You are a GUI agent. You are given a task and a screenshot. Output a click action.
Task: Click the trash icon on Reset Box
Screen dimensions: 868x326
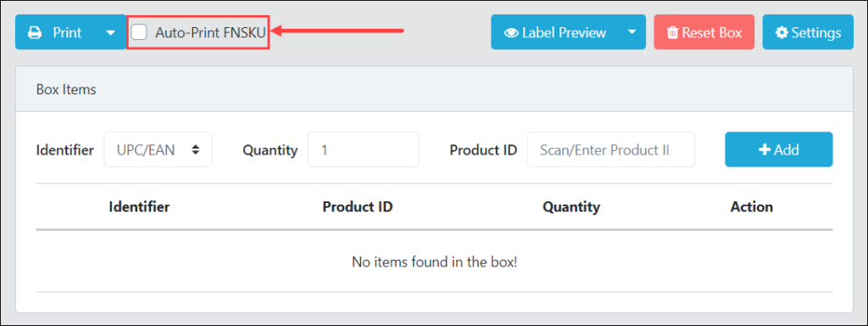click(672, 33)
